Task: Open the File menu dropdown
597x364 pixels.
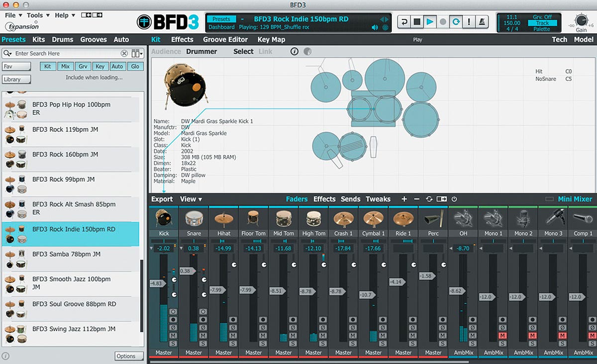Action: pos(13,15)
